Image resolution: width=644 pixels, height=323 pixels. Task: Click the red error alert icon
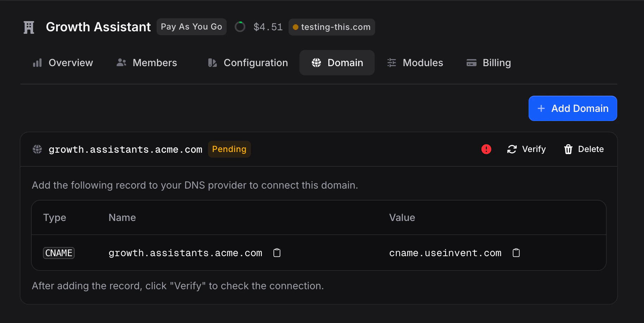pos(486,149)
